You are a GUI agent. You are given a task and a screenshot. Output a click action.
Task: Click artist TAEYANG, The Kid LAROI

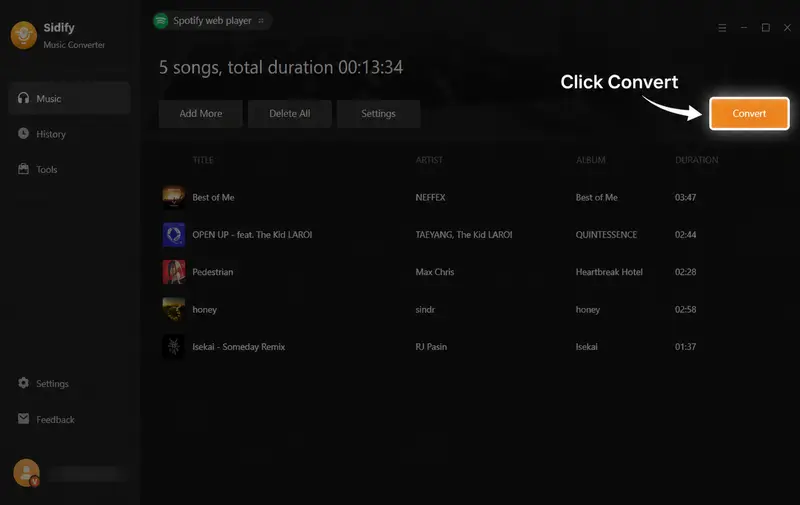point(464,235)
